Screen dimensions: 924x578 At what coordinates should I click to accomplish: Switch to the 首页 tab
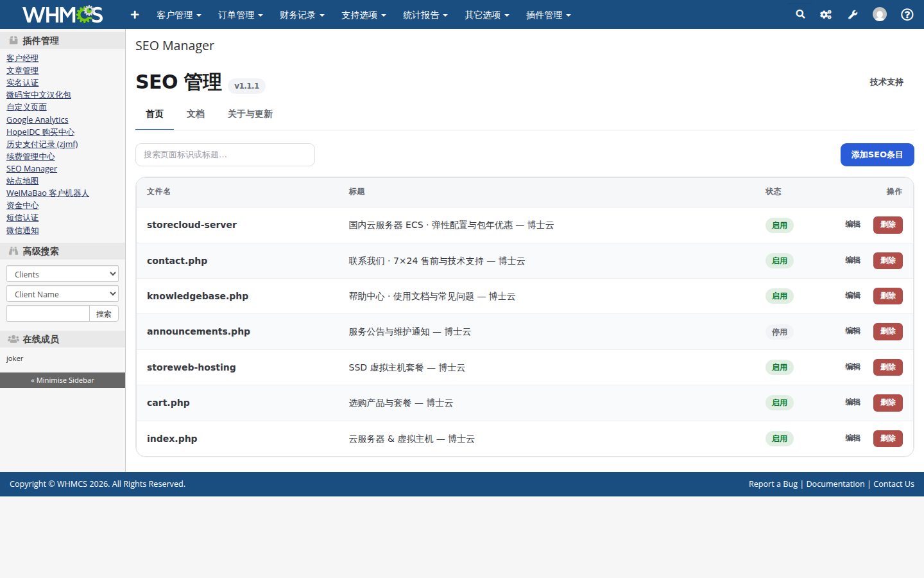(155, 114)
